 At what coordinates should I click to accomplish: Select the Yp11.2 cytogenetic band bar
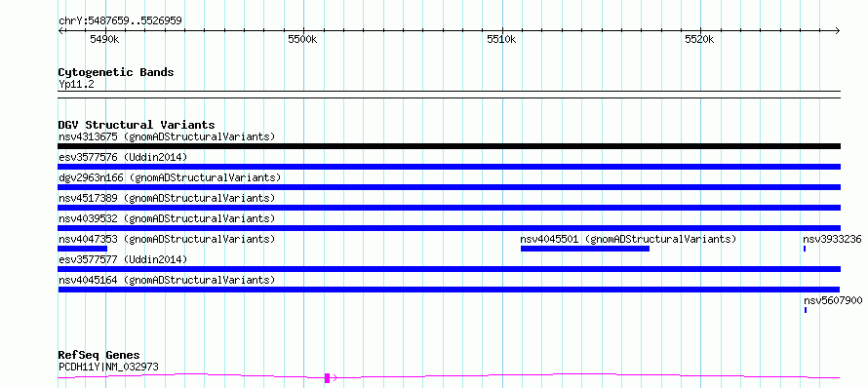point(449,95)
